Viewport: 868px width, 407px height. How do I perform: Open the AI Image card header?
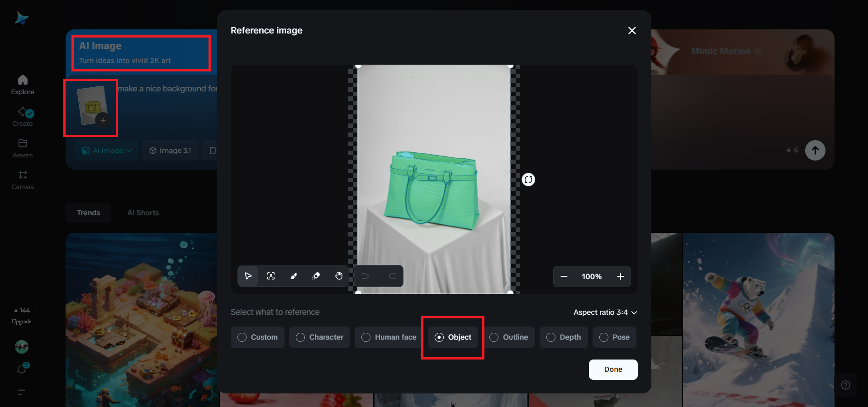click(x=141, y=53)
